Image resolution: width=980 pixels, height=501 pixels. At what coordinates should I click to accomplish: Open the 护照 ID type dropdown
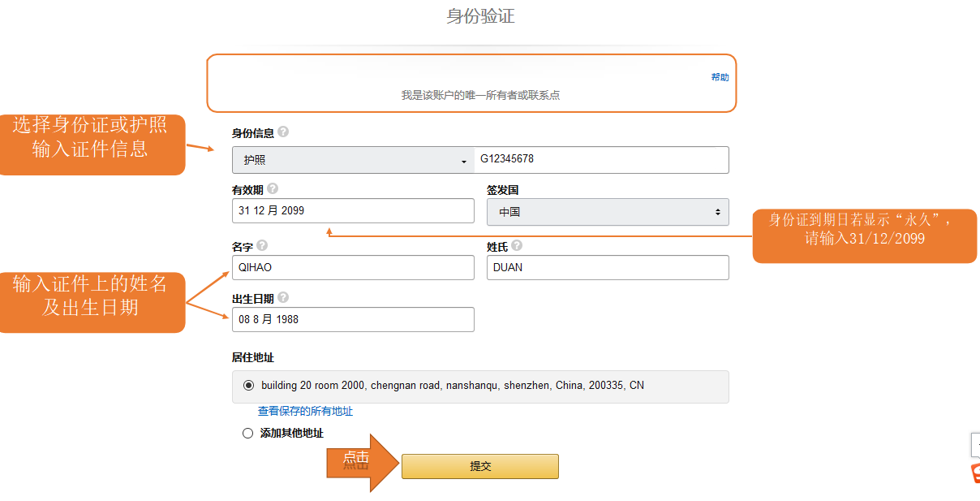point(353,160)
